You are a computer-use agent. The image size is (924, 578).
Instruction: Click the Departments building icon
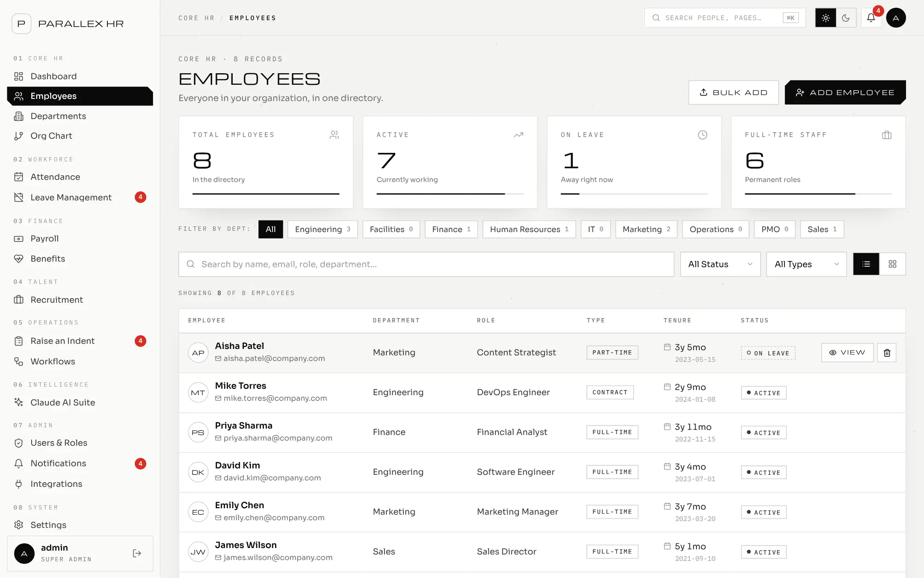[18, 116]
